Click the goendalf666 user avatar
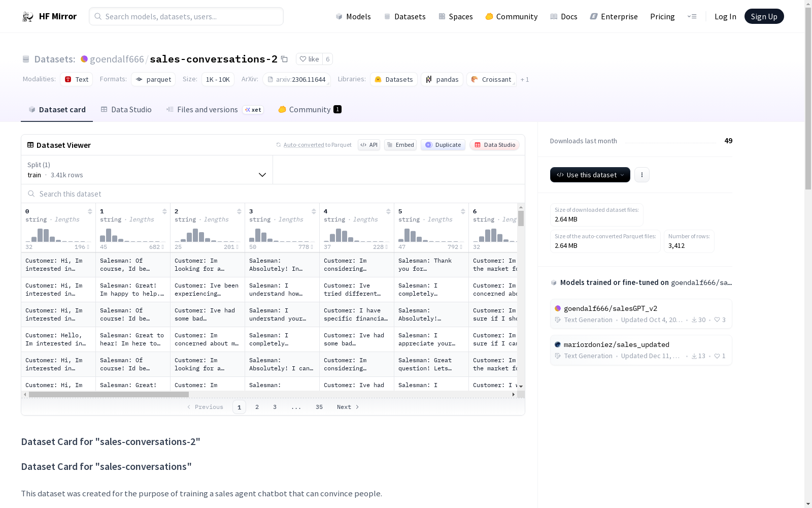Viewport: 812px width, 508px height. [x=84, y=59]
